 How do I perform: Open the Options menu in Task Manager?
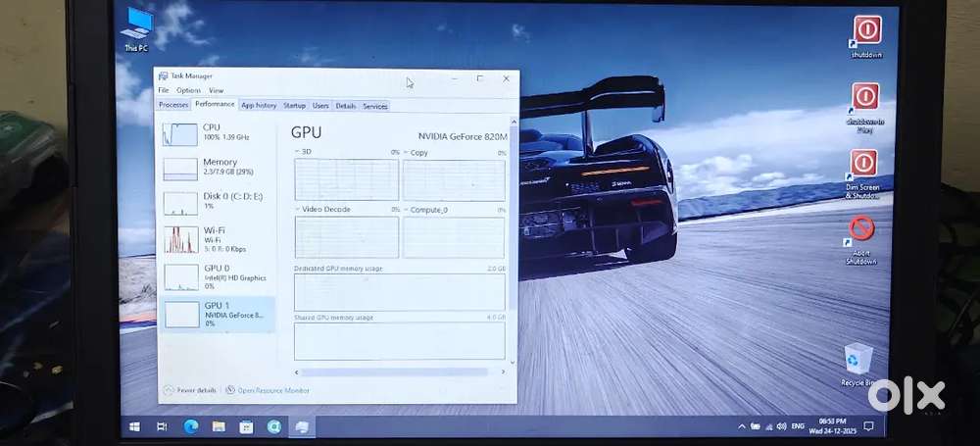188,90
